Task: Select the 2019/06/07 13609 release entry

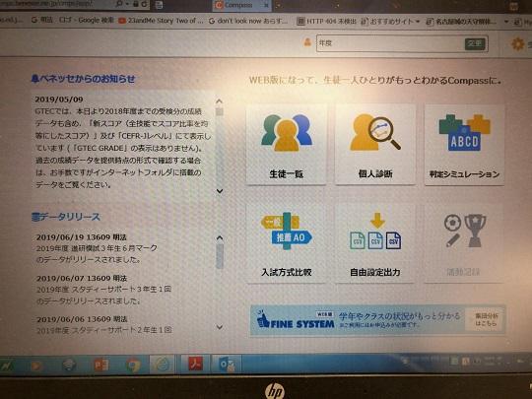Action: click(x=82, y=278)
